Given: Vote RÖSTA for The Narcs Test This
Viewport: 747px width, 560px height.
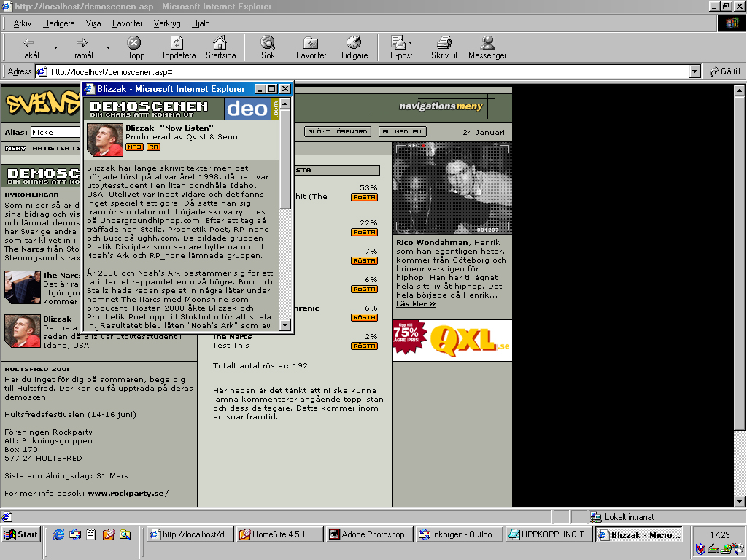Looking at the screenshot, I should tap(365, 346).
